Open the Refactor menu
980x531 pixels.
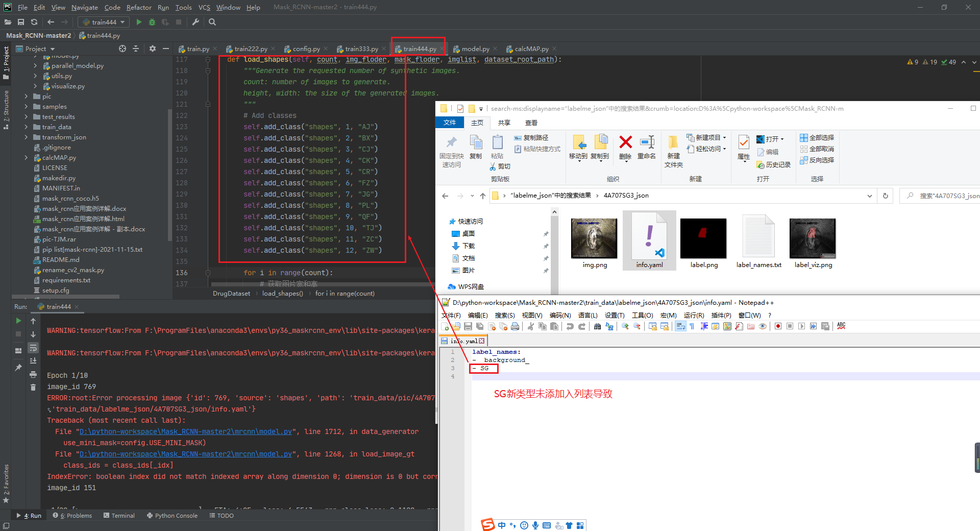coord(139,7)
